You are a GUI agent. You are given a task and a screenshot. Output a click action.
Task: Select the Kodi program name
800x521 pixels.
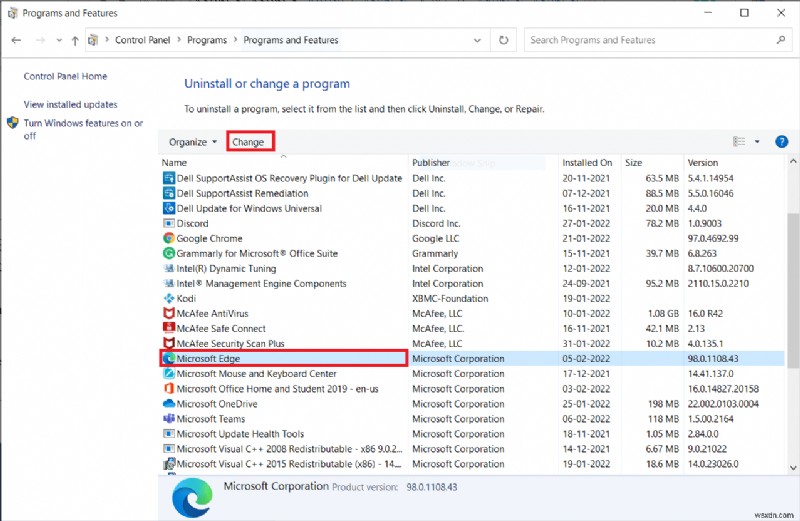pos(186,299)
